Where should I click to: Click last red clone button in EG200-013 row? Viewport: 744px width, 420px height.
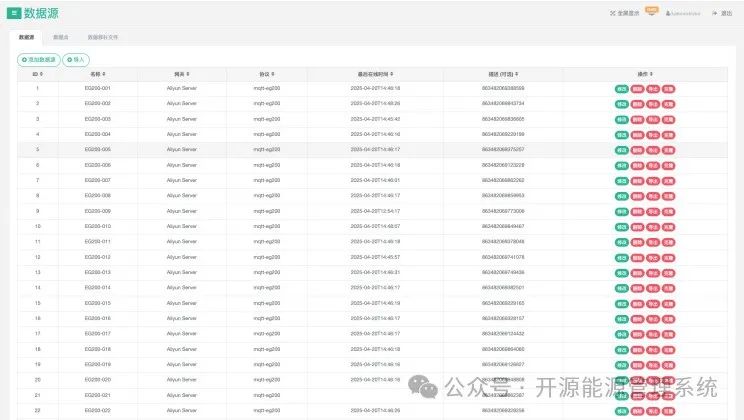tap(669, 273)
